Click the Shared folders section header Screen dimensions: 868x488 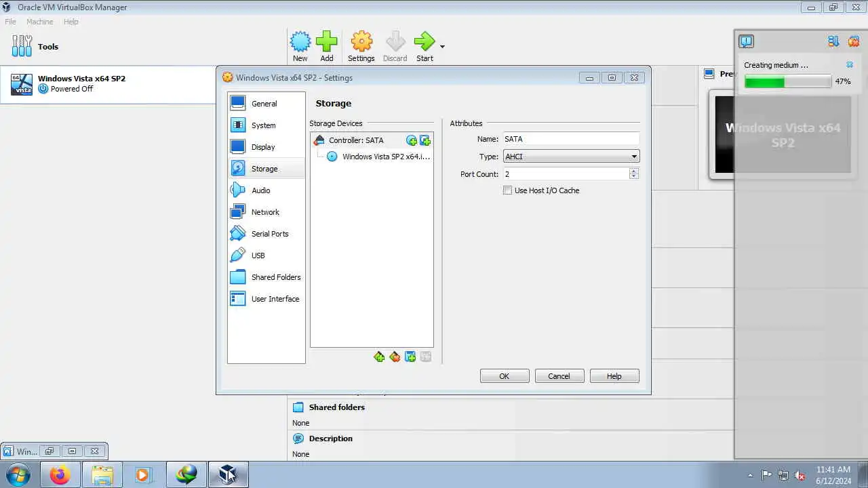coord(337,407)
